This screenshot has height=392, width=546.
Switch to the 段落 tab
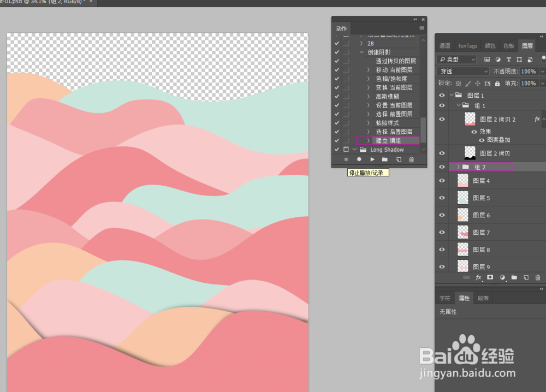coord(483,298)
